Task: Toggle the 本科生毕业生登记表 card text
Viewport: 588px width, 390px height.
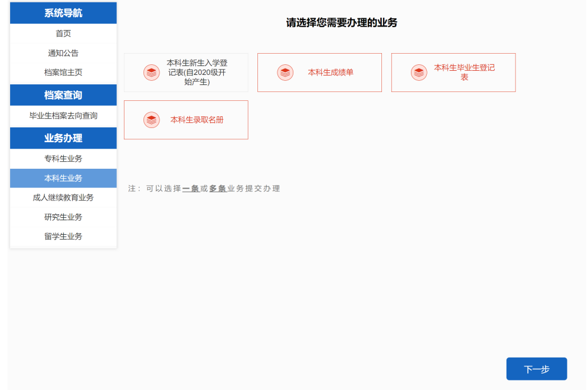Action: [464, 73]
